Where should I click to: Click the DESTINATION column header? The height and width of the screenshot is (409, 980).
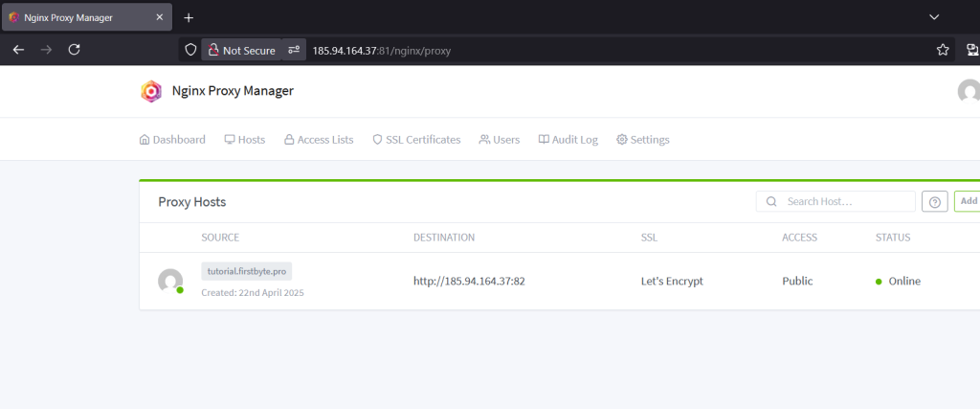(x=444, y=238)
